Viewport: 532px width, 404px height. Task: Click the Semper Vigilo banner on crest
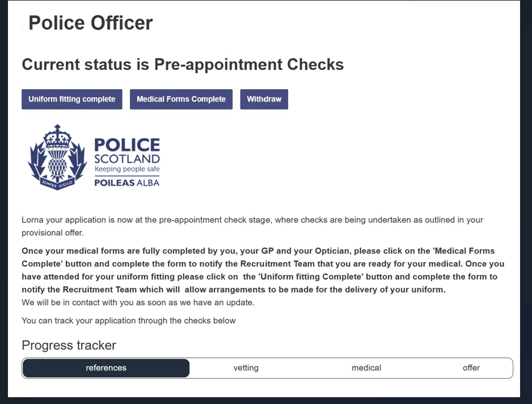[57, 182]
